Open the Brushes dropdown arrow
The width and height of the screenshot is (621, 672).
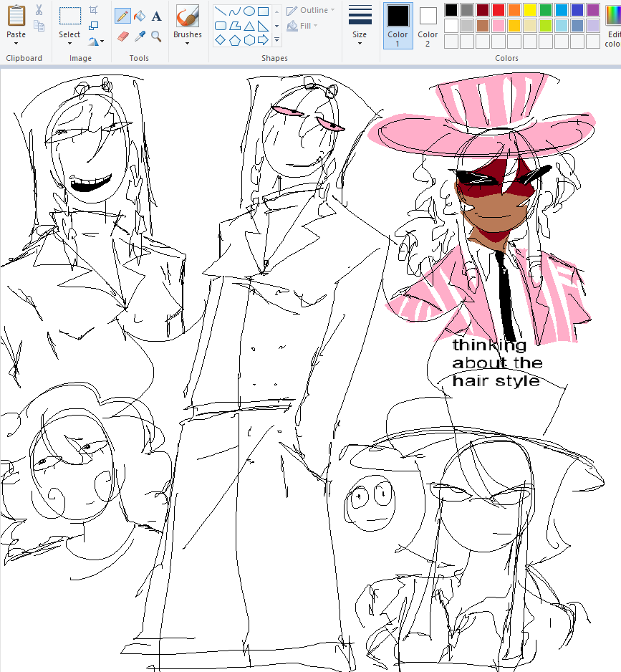click(187, 44)
